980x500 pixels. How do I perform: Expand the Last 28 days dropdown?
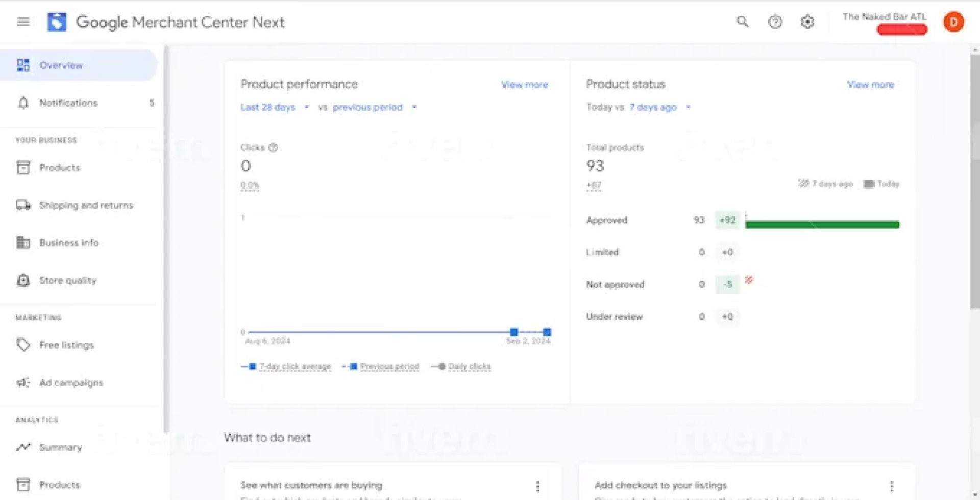click(x=274, y=107)
